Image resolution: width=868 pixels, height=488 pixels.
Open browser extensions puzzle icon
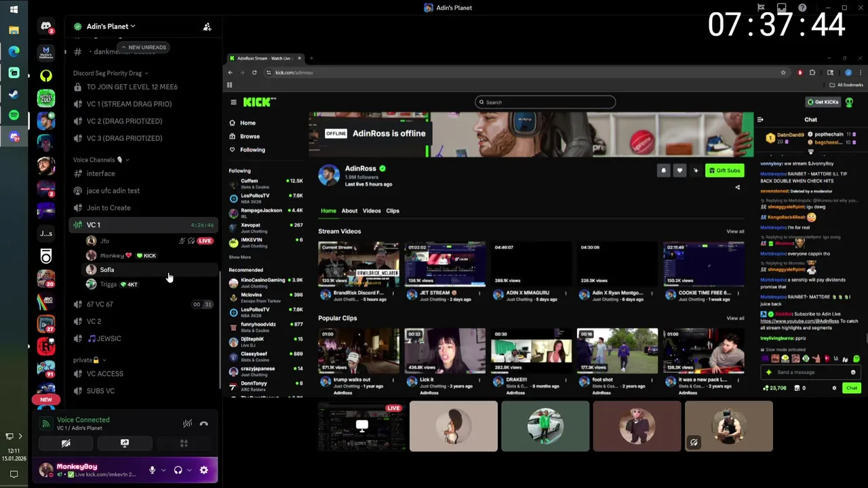coord(812,73)
